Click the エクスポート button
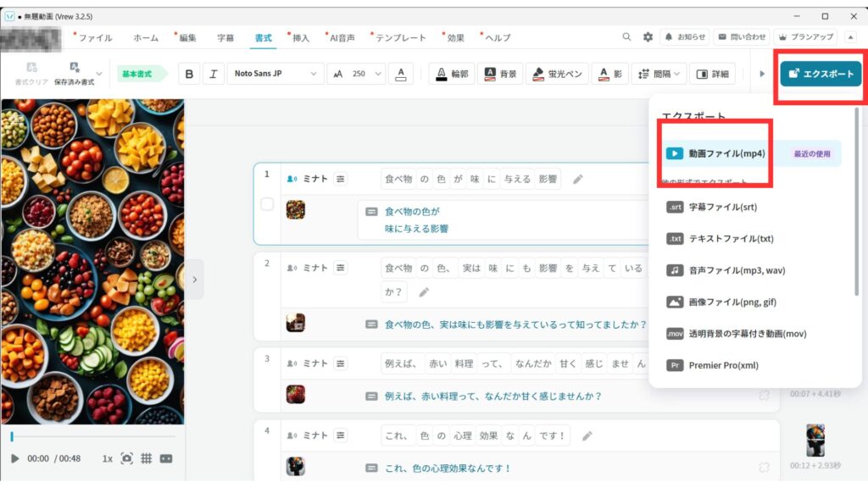This screenshot has width=868, height=488. 821,74
